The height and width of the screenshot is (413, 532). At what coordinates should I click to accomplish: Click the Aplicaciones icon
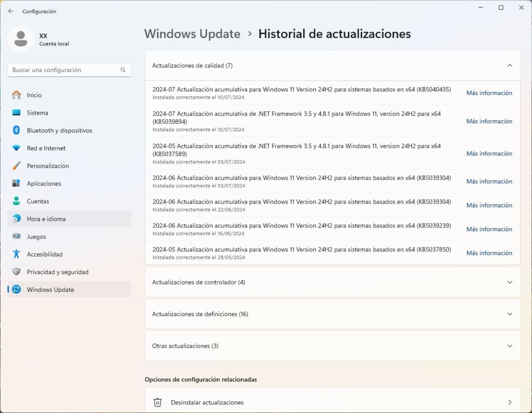[16, 183]
